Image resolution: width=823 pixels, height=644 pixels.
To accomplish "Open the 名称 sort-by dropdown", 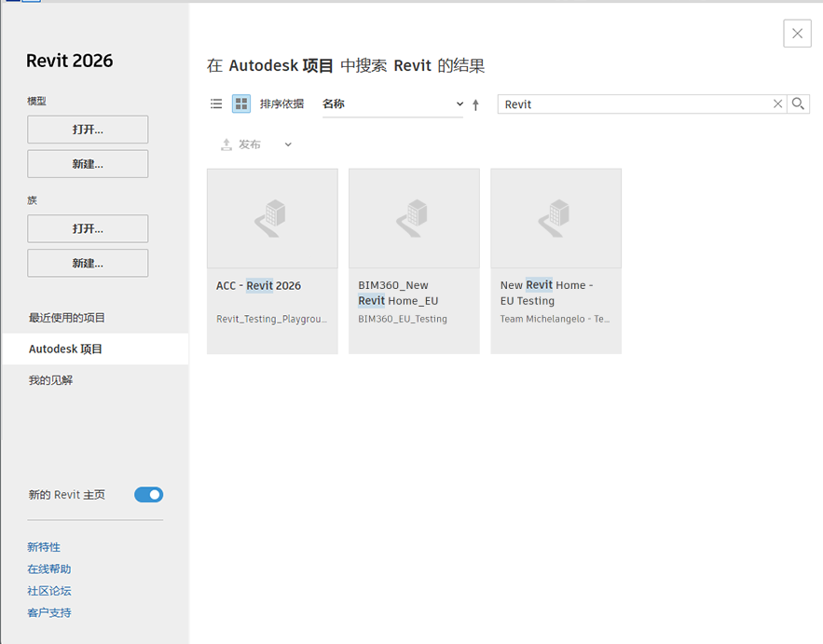I will (x=392, y=104).
